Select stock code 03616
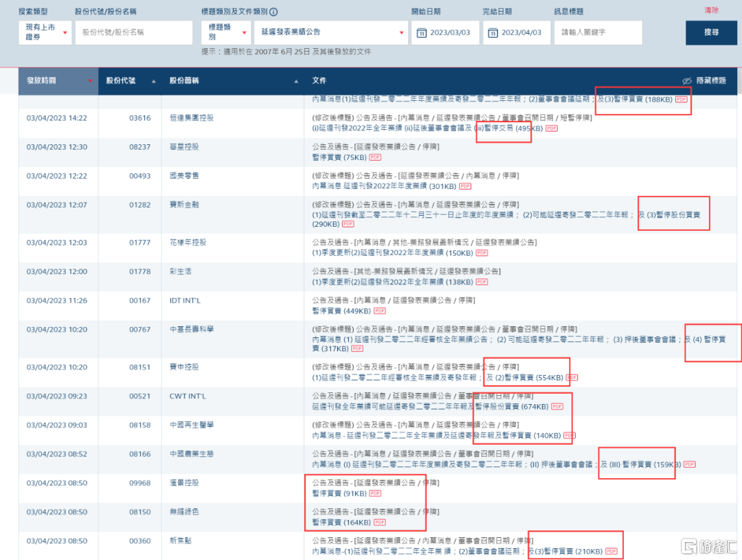Screen dimensions: 742x560 140,118
